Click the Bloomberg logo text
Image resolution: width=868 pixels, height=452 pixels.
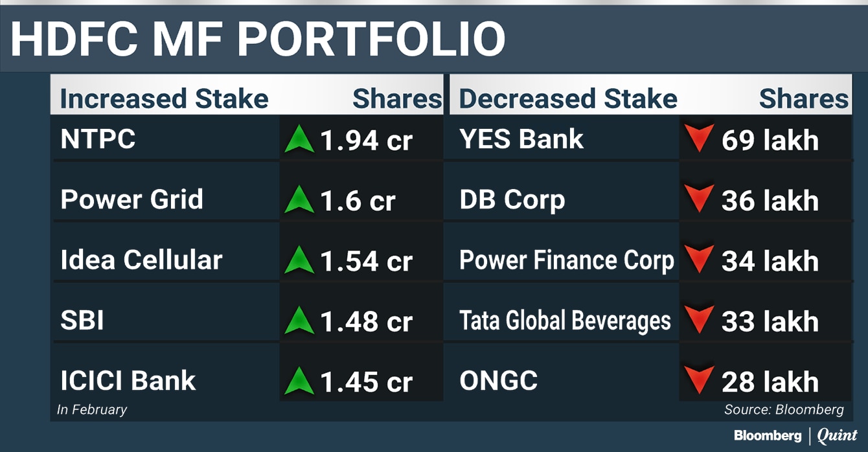767,436
